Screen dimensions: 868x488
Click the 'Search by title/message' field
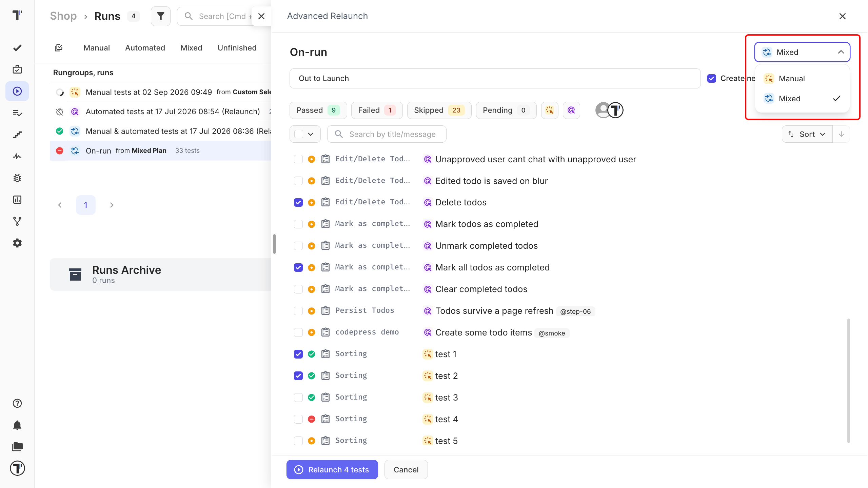coord(387,134)
